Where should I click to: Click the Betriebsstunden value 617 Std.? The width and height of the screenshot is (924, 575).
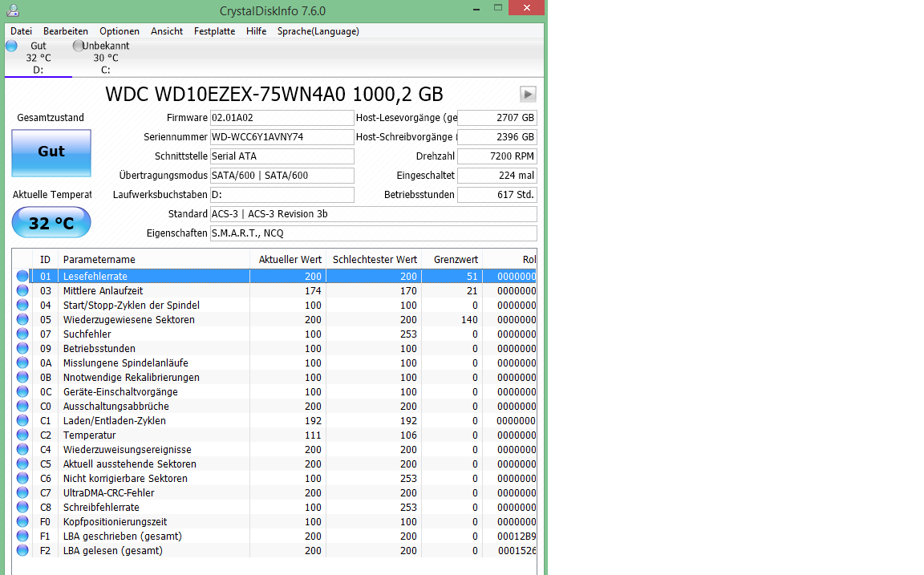(x=496, y=194)
